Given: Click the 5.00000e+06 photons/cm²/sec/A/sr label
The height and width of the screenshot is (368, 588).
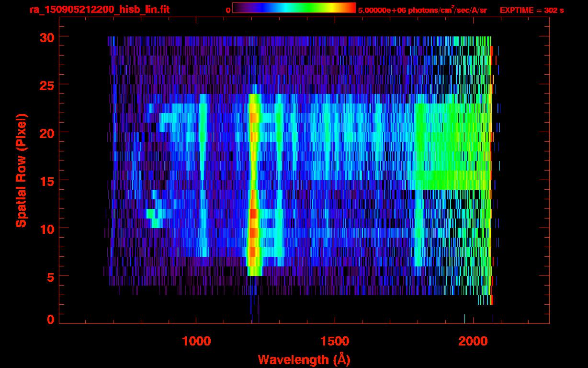Looking at the screenshot, I should tap(422, 10).
